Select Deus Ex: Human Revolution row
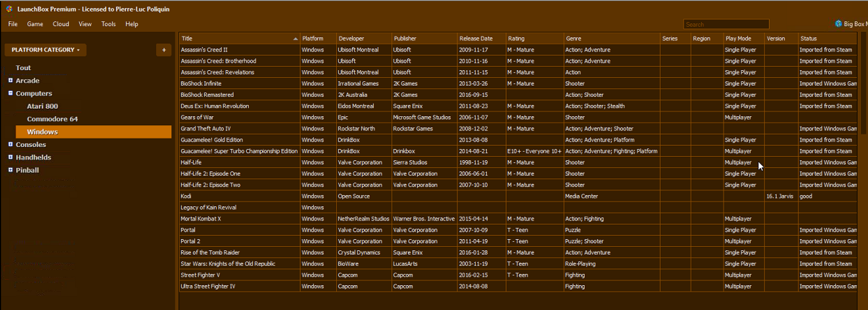The image size is (868, 310). click(518, 106)
